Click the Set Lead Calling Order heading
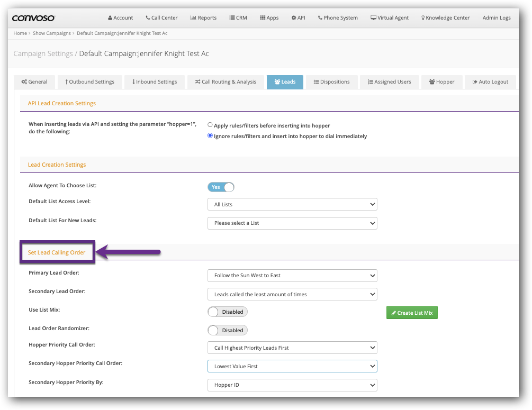 57,252
